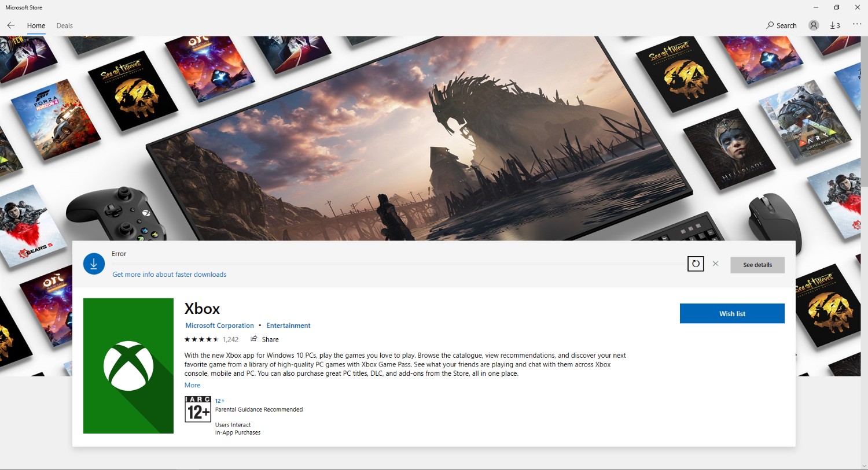Click the ARK Survival Evolved cover art
Image resolution: width=868 pixels, height=470 pixels.
(x=806, y=121)
